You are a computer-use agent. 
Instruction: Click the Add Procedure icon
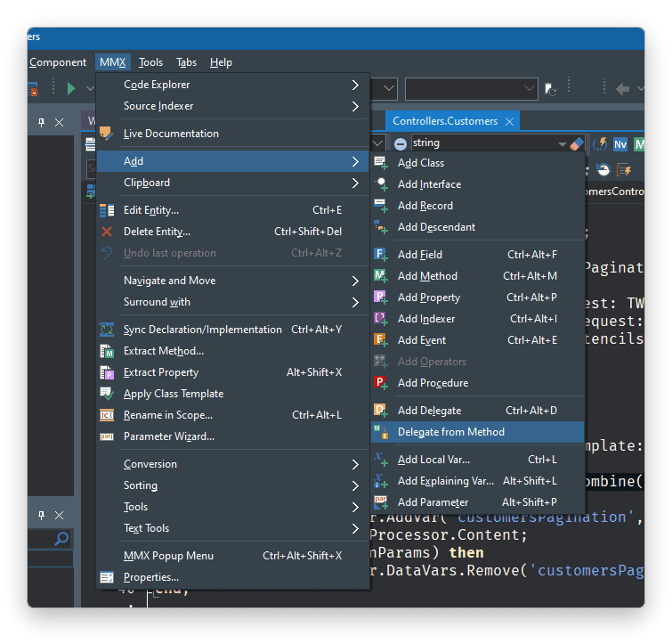click(381, 383)
